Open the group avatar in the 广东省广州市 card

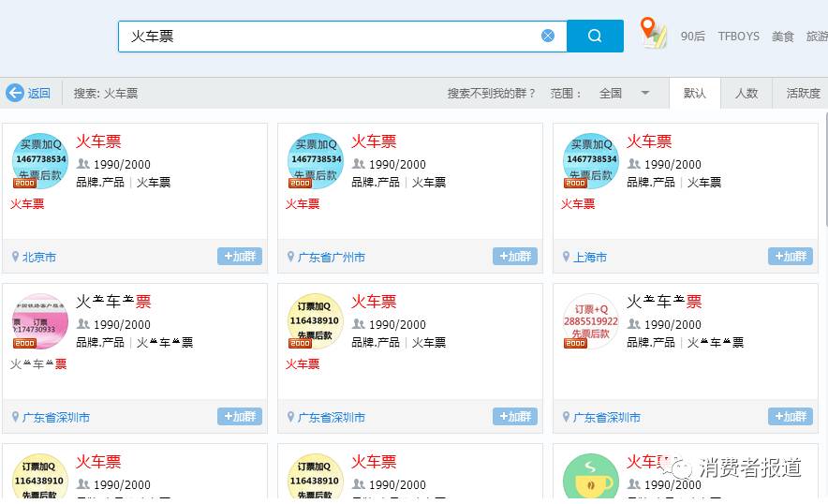(316, 161)
